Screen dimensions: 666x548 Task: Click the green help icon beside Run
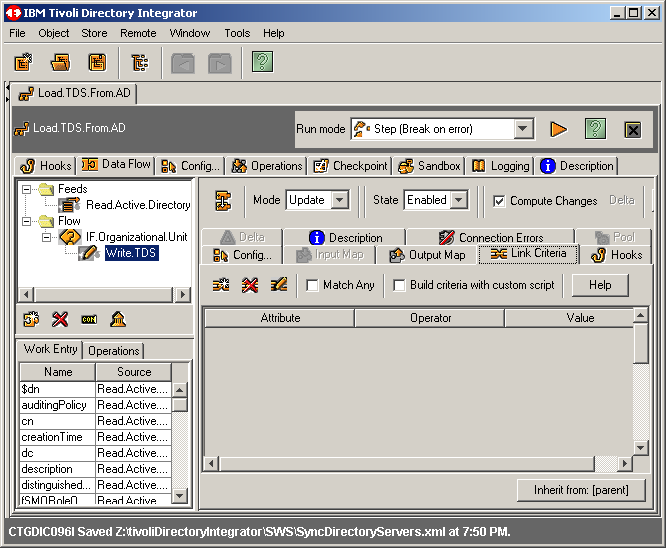(x=595, y=129)
